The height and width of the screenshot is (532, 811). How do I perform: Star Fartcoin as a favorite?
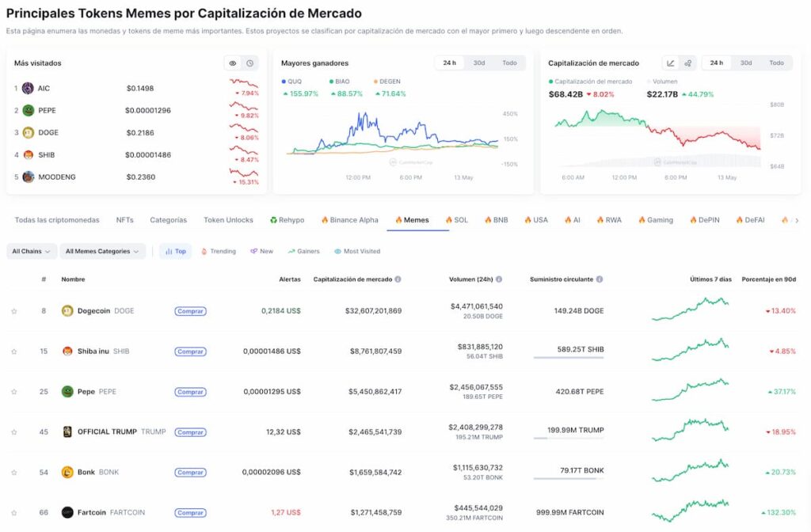[14, 513]
